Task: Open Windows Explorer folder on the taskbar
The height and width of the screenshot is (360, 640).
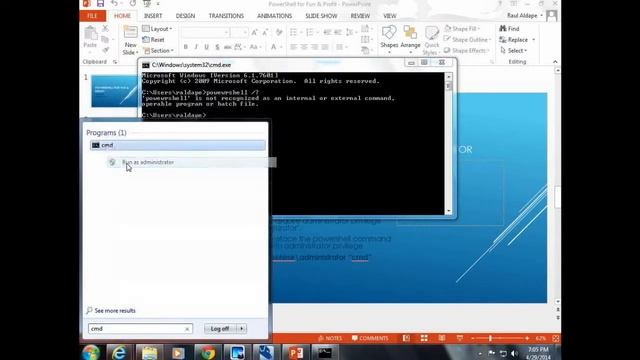Action: pyautogui.click(x=149, y=353)
